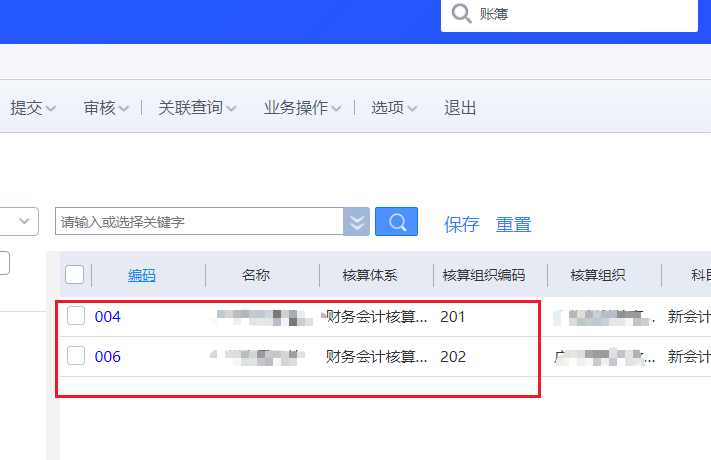Viewport: 711px width, 460px height.
Task: Toggle the select-all checkbox in table header
Action: click(x=74, y=274)
